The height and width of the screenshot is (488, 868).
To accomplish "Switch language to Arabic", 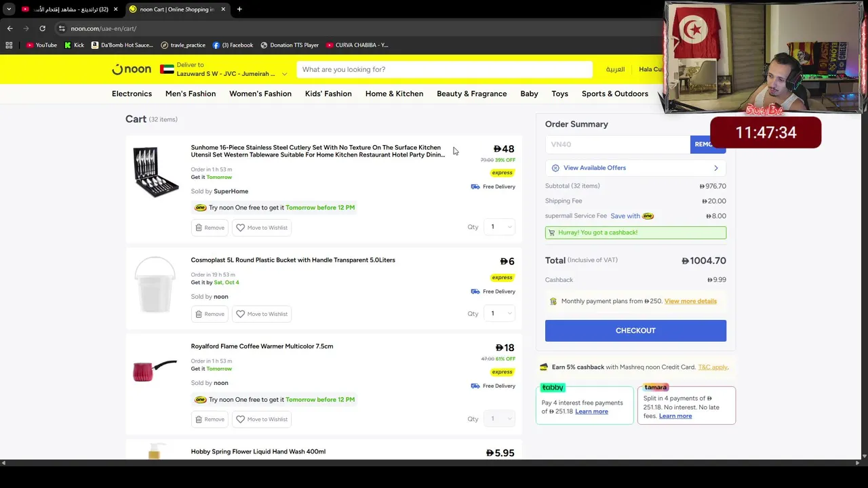I will tap(615, 69).
